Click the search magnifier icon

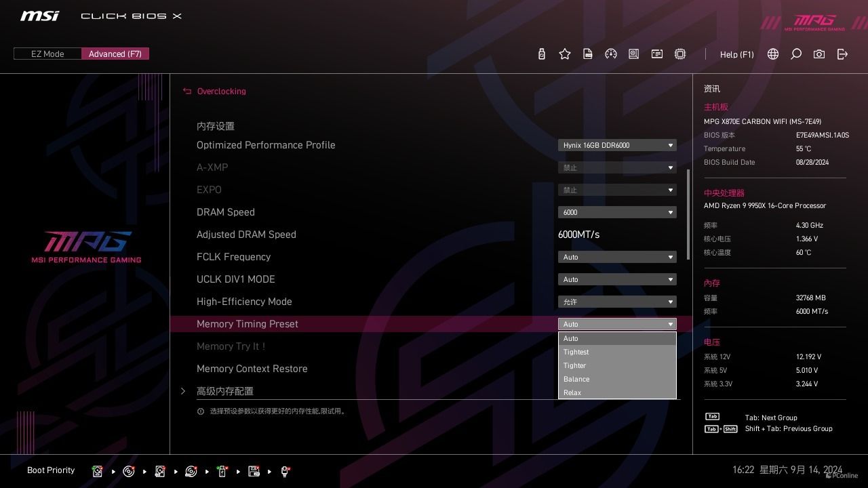[x=796, y=54]
